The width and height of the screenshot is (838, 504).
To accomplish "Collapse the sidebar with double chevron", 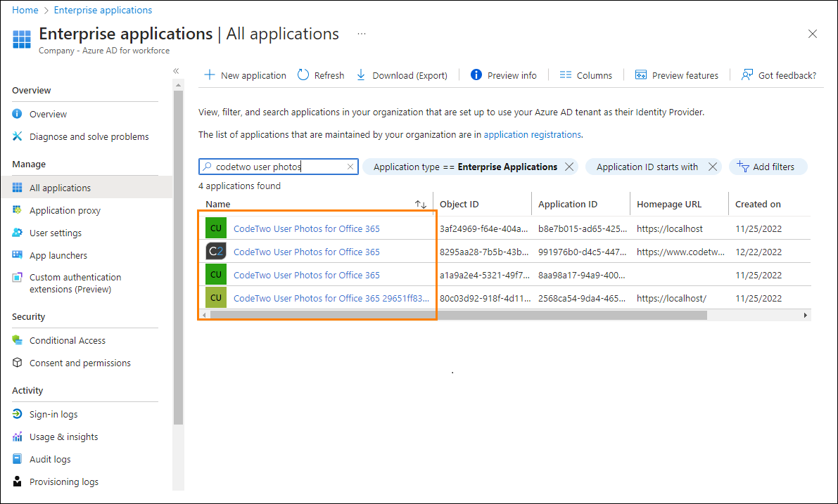I will coord(176,70).
